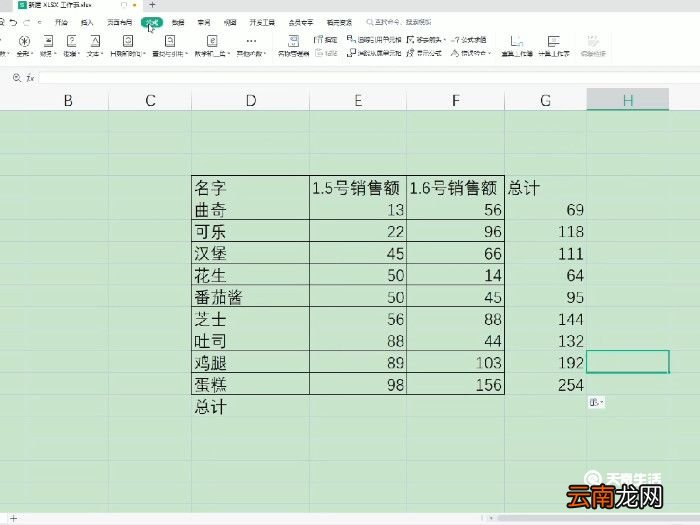The height and width of the screenshot is (525, 700).
Task: Click the Undo arrow in quick toolbar
Action: 13,22
